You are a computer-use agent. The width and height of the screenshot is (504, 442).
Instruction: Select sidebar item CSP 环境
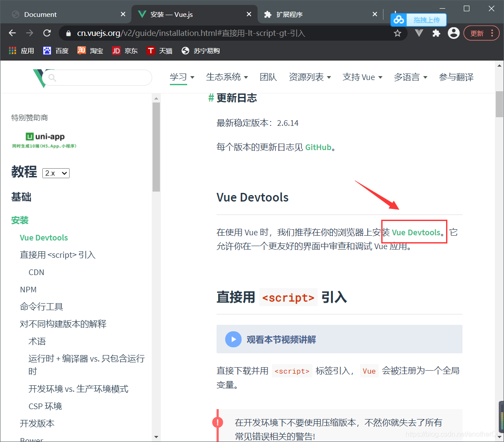(x=45, y=406)
